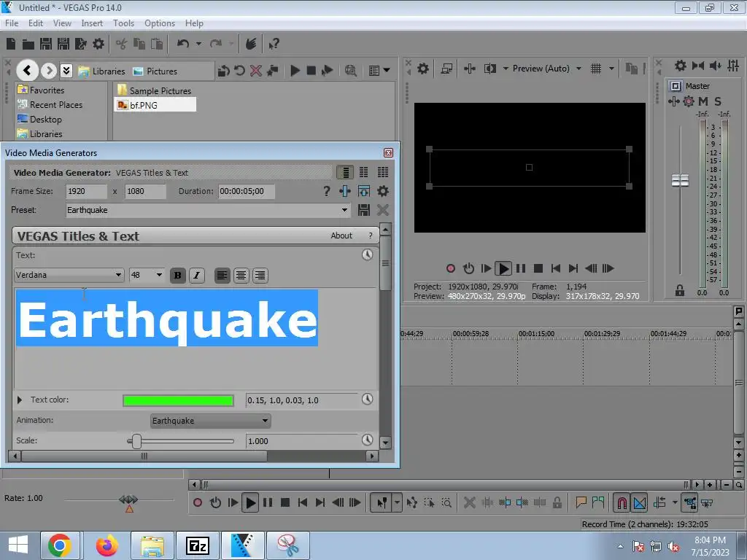Open the Insert menu
The width and height of the screenshot is (747, 560).
[92, 23]
